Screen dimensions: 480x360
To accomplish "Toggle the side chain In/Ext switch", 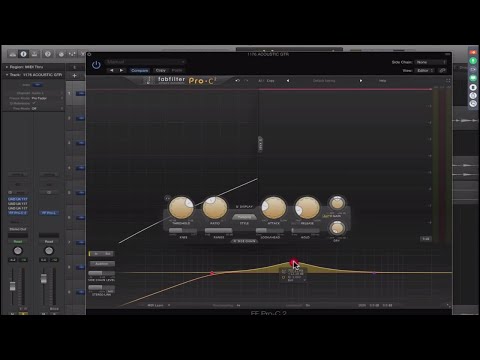I will [x=102, y=254].
